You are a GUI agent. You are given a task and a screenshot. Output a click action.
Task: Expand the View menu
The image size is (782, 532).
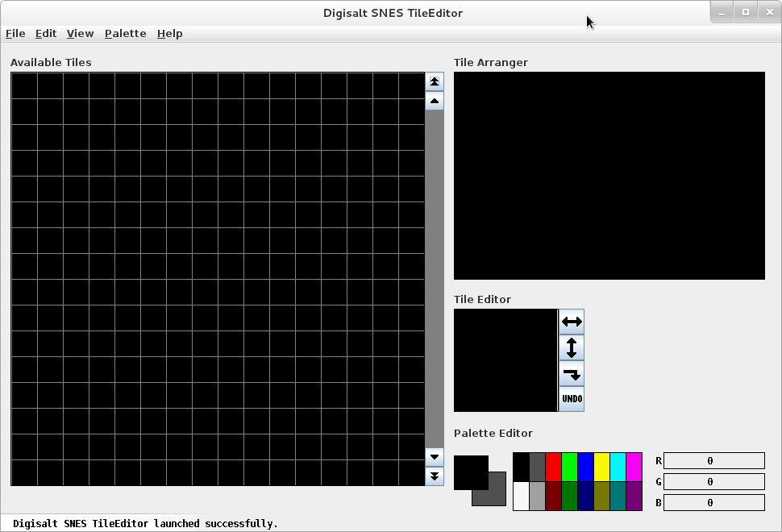(80, 33)
